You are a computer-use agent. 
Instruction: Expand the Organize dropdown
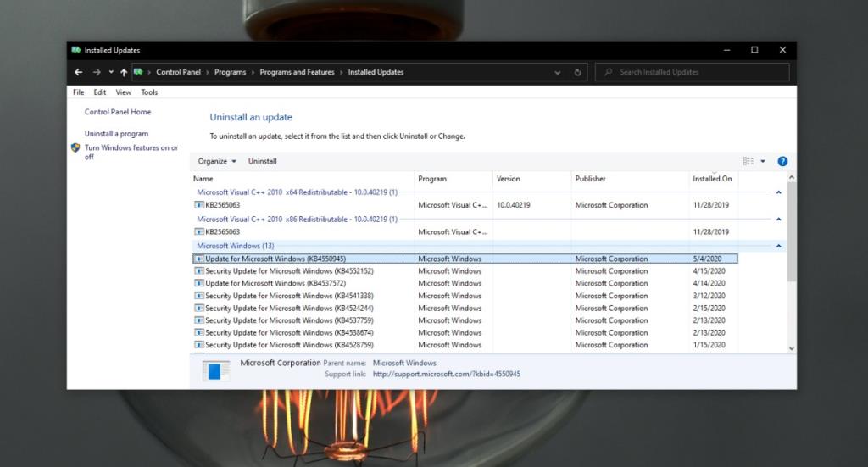216,161
